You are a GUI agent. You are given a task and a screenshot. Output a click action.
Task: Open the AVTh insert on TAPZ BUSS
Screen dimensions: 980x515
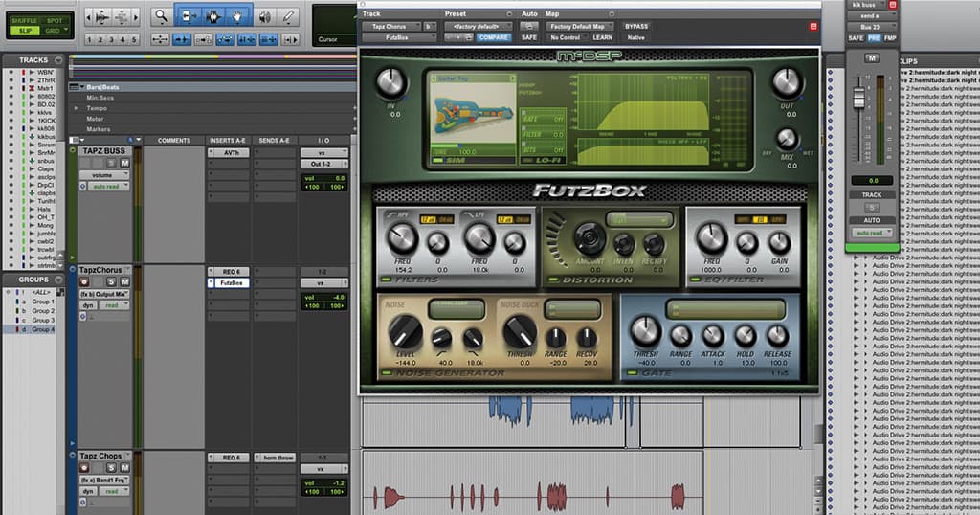click(232, 152)
